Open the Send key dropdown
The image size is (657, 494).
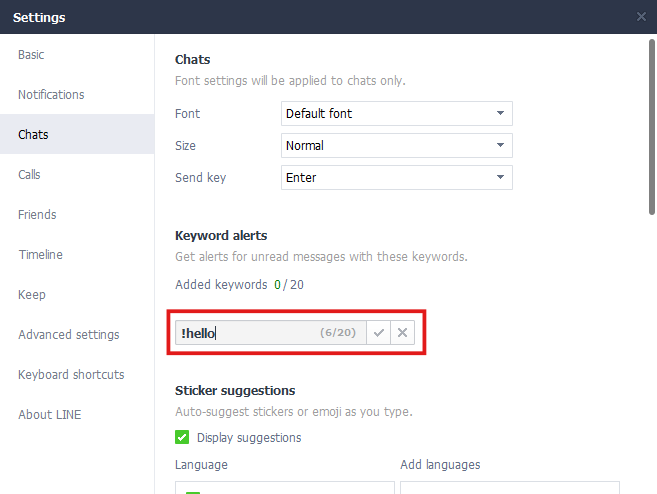pyautogui.click(x=397, y=178)
